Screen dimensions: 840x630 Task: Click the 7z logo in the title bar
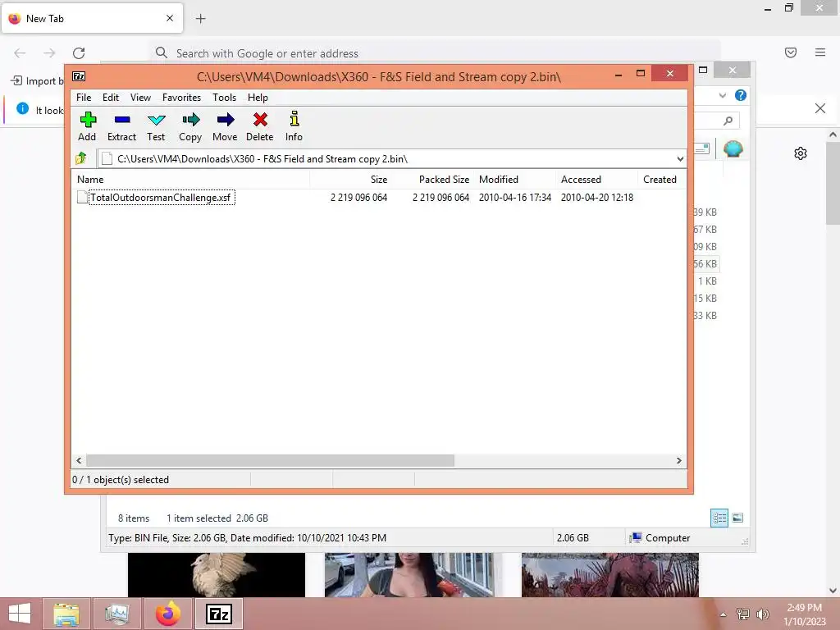click(x=79, y=76)
